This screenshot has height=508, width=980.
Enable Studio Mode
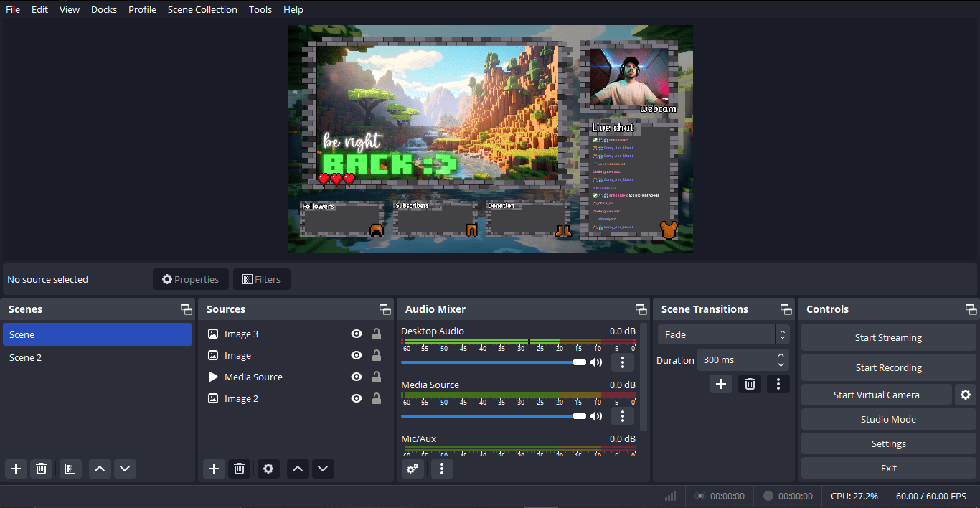pyautogui.click(x=888, y=419)
